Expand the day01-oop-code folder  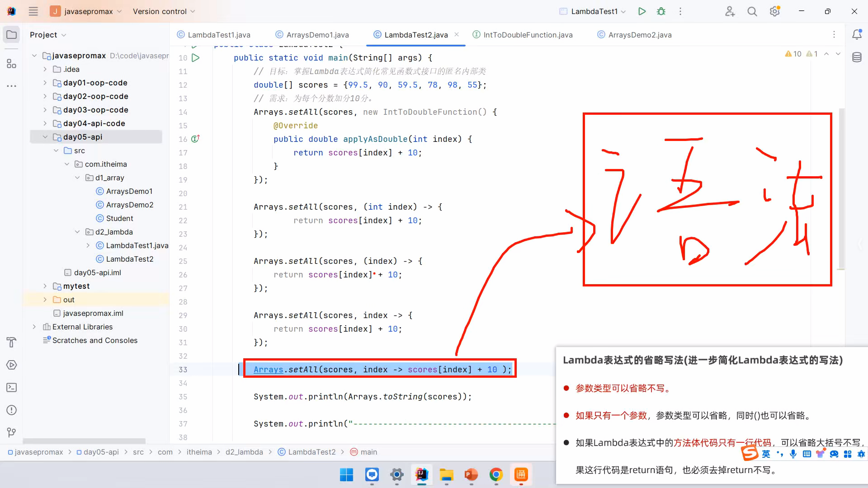pyautogui.click(x=45, y=83)
